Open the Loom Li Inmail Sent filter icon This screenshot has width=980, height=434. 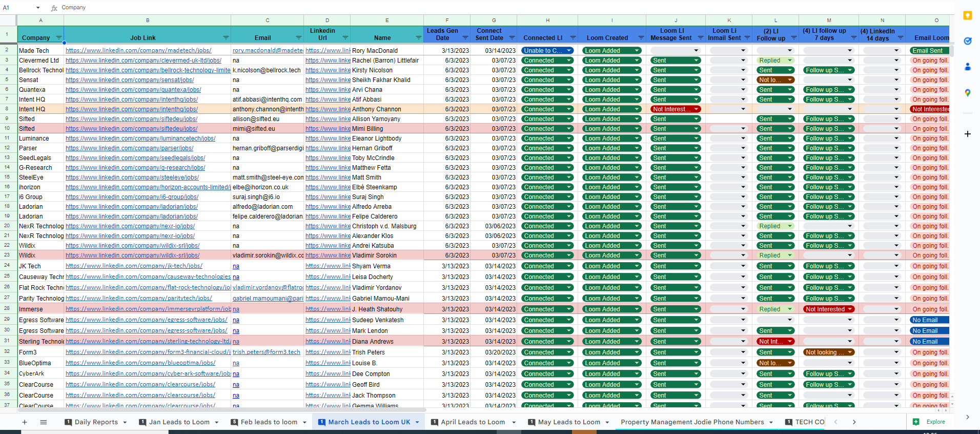[747, 38]
